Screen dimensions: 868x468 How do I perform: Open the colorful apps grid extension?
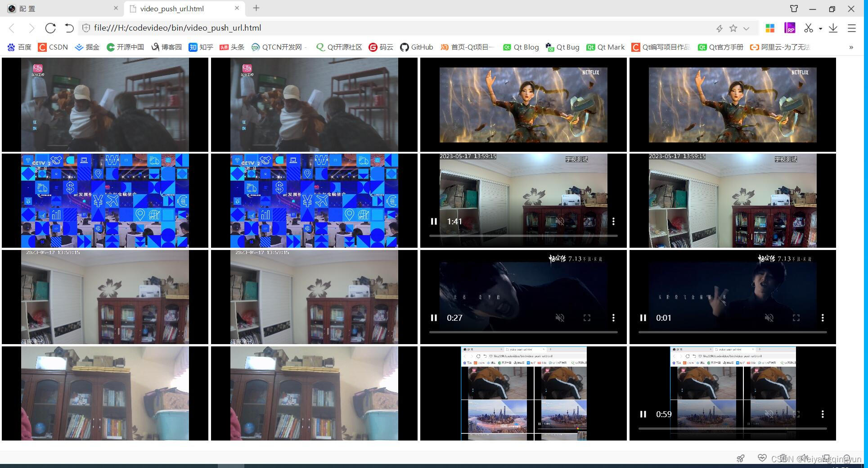click(x=770, y=28)
